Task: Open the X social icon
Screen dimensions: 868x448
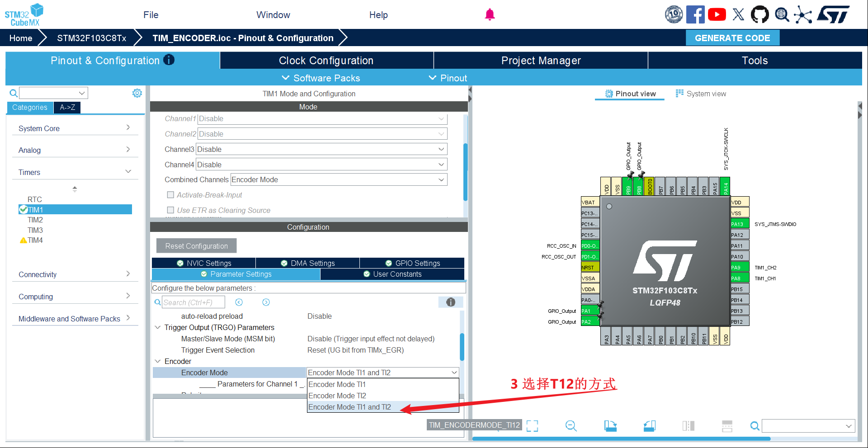Action: pos(738,14)
